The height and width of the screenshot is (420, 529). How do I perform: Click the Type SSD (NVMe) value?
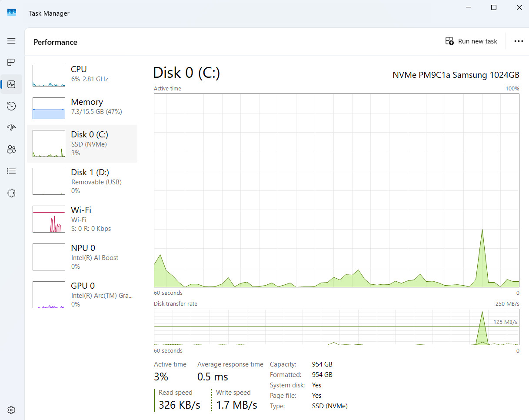click(x=330, y=406)
